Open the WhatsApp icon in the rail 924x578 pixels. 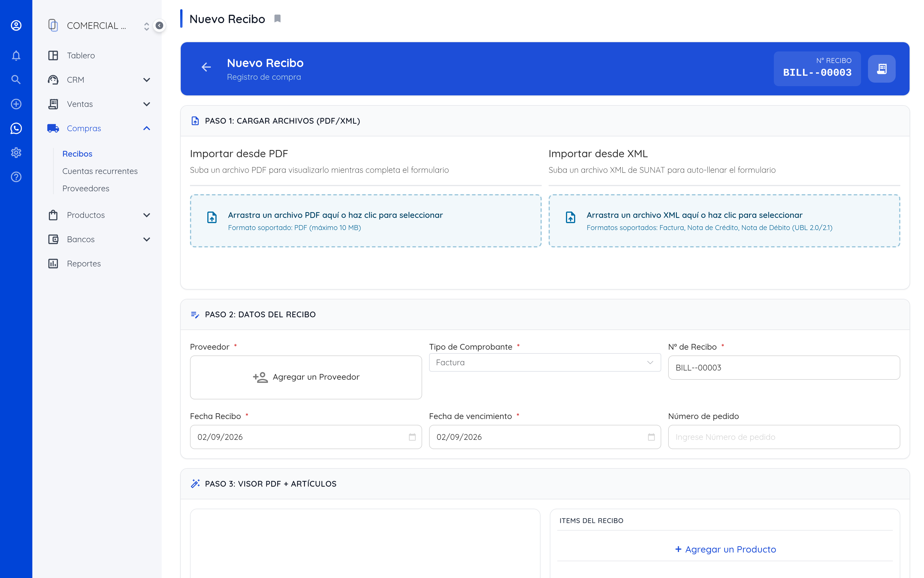pos(16,128)
